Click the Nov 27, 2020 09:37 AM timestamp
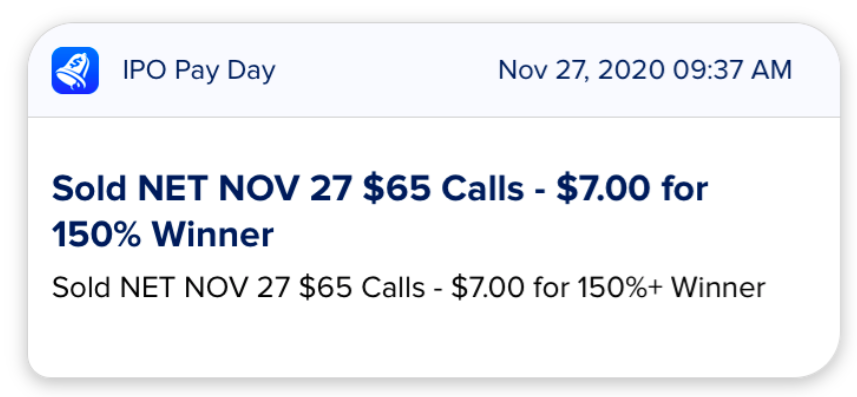 (645, 71)
